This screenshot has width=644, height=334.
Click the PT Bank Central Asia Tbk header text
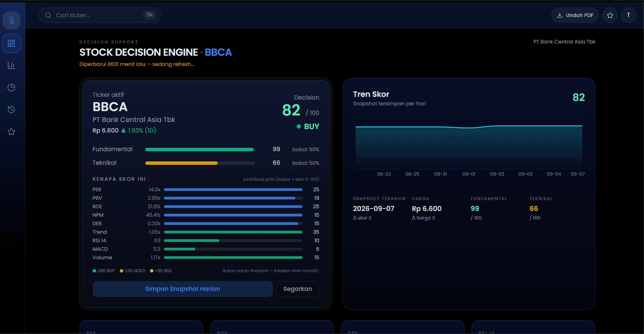tap(564, 42)
